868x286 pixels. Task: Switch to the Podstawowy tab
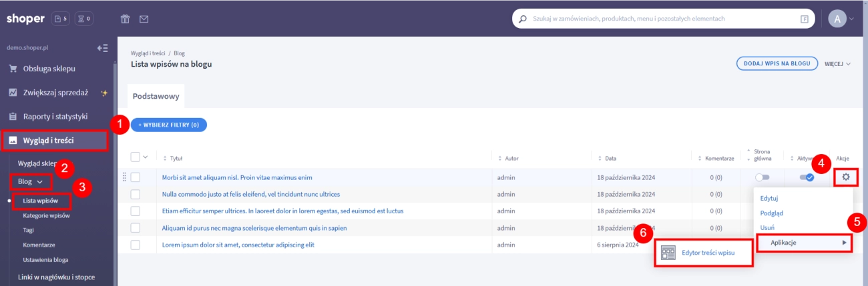click(x=156, y=96)
